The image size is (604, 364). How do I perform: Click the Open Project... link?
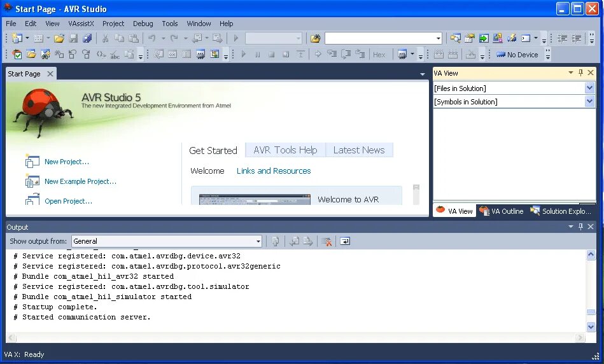[x=68, y=201]
